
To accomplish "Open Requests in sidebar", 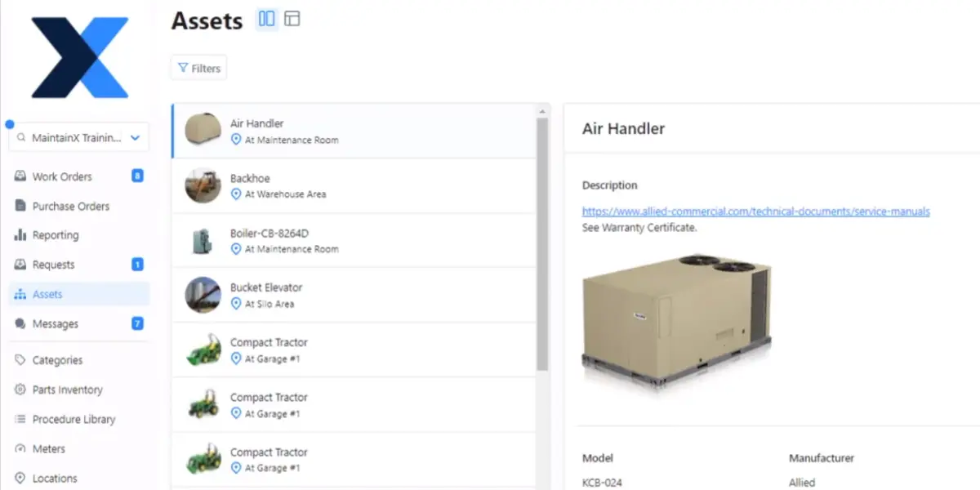I will click(53, 265).
